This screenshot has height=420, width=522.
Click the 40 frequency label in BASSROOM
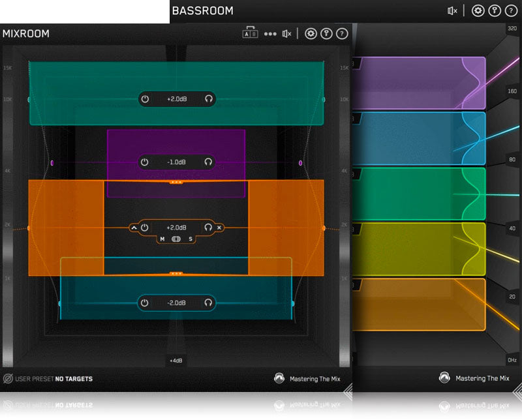(512, 228)
